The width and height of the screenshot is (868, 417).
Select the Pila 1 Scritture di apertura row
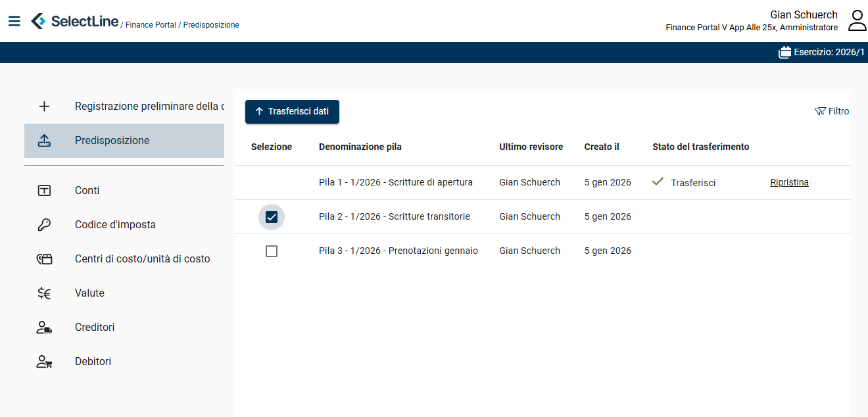click(395, 183)
